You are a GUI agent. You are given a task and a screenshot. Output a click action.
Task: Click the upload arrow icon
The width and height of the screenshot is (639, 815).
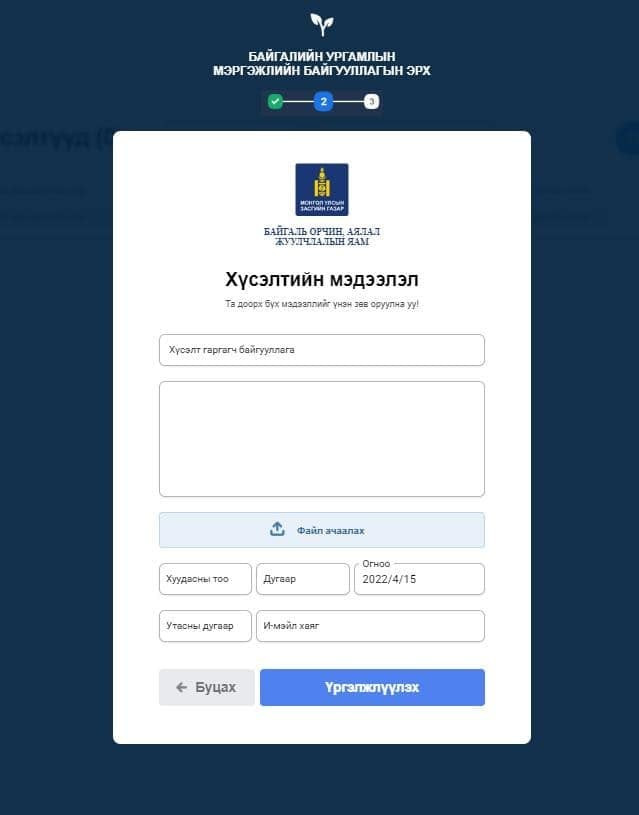coord(277,529)
